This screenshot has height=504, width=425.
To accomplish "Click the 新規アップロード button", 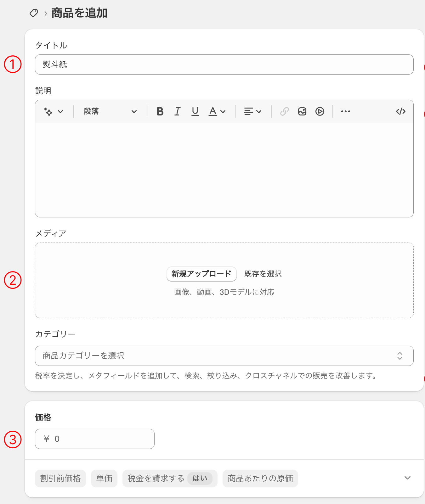I will point(201,274).
